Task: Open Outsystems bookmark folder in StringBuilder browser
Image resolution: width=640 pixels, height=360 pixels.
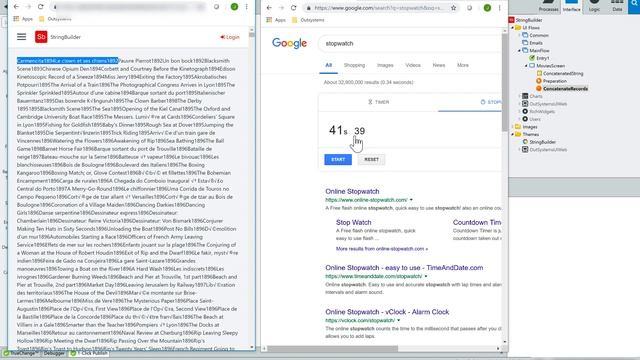Action: 55,19
